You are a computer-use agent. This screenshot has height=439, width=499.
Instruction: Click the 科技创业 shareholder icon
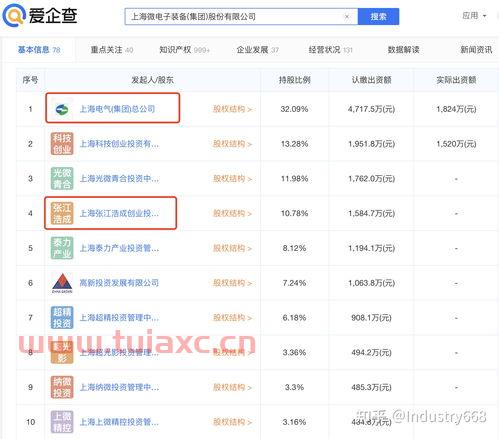point(62,144)
